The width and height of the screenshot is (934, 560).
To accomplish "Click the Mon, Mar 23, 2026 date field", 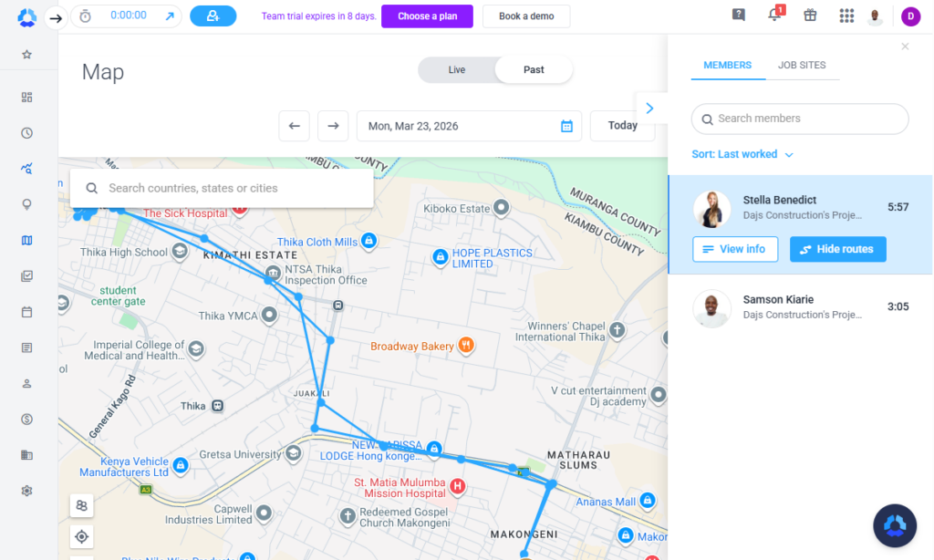I will [469, 126].
